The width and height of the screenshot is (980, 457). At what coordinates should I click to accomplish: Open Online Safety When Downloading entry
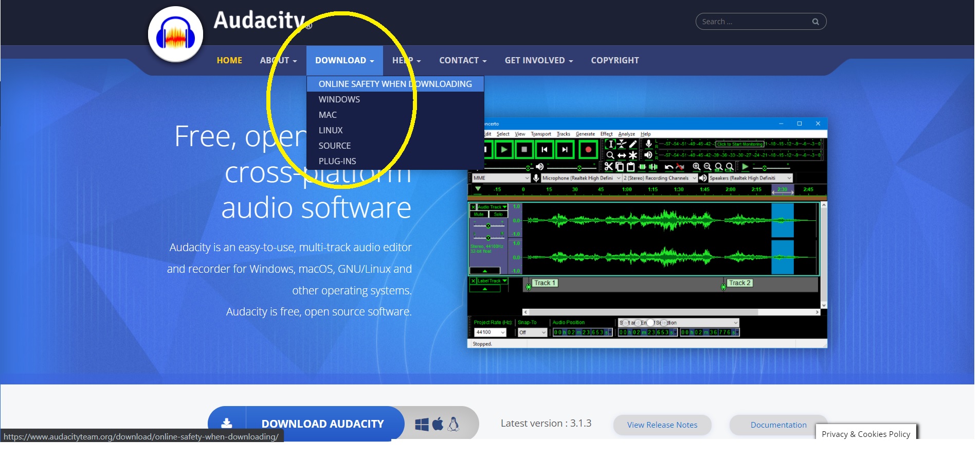pyautogui.click(x=395, y=84)
